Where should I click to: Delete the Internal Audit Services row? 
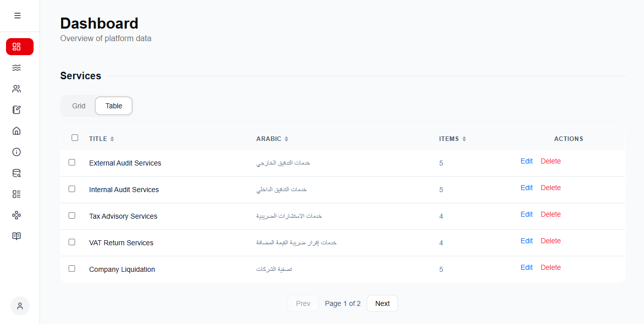pos(551,188)
